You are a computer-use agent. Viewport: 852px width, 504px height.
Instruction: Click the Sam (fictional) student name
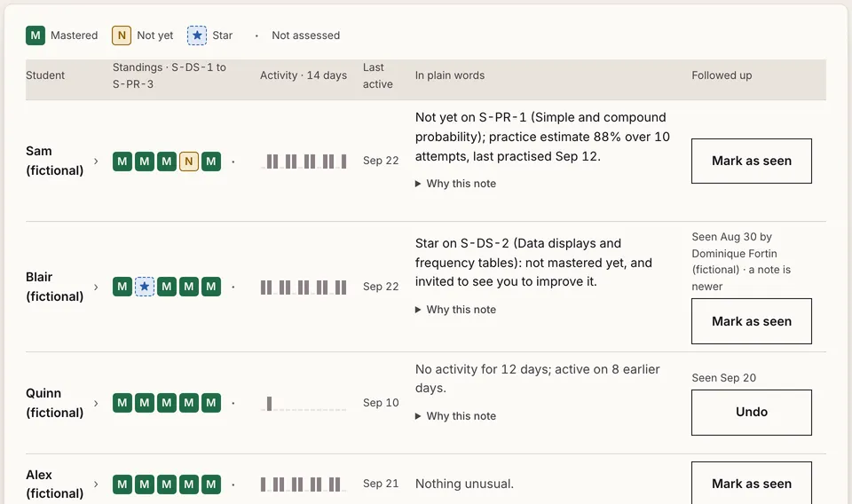coord(54,161)
